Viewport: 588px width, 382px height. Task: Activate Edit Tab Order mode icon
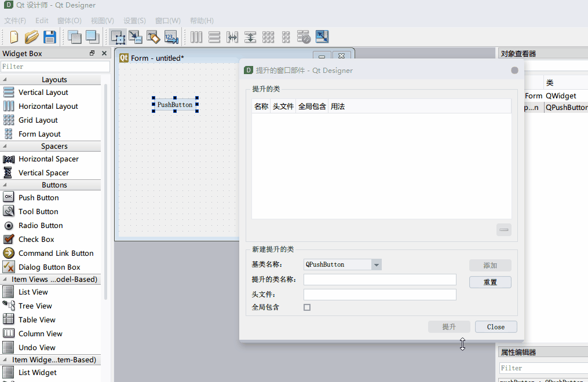[x=171, y=37]
